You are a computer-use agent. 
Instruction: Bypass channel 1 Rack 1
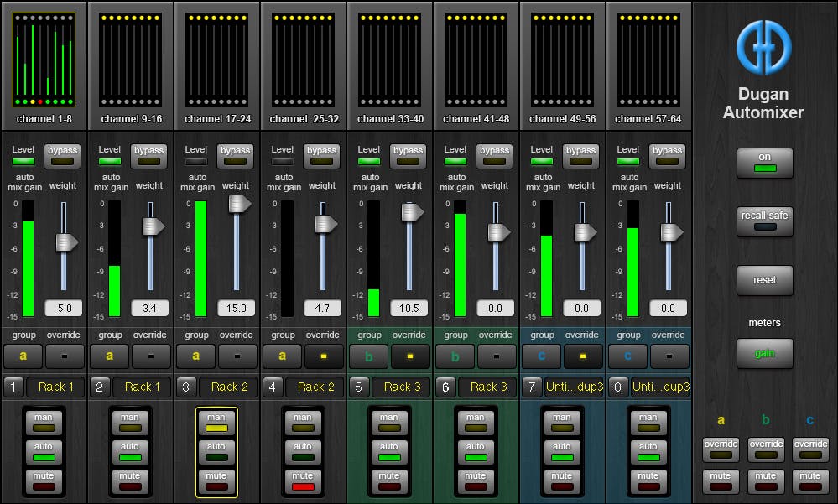pyautogui.click(x=62, y=156)
